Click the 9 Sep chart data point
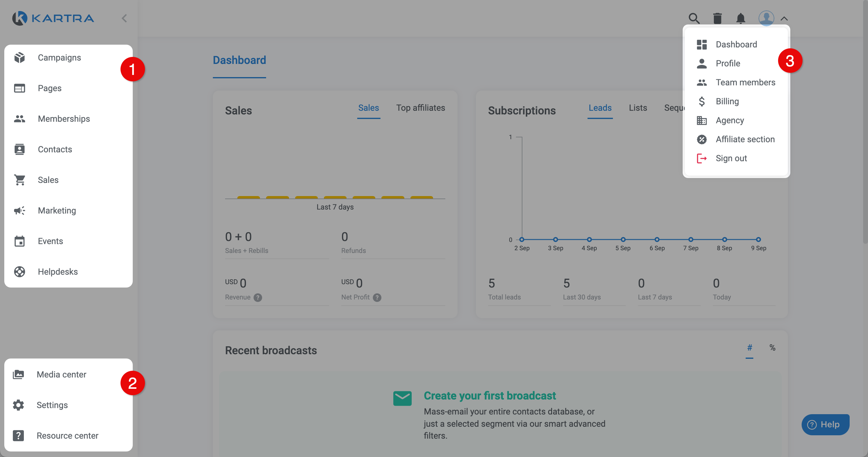 click(x=758, y=240)
